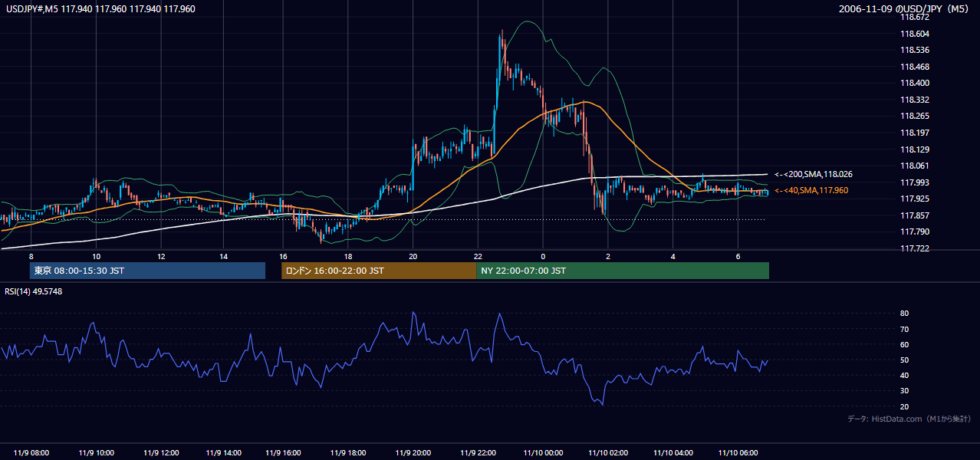Click price axis value 118.061
980x460 pixels.
click(915, 166)
